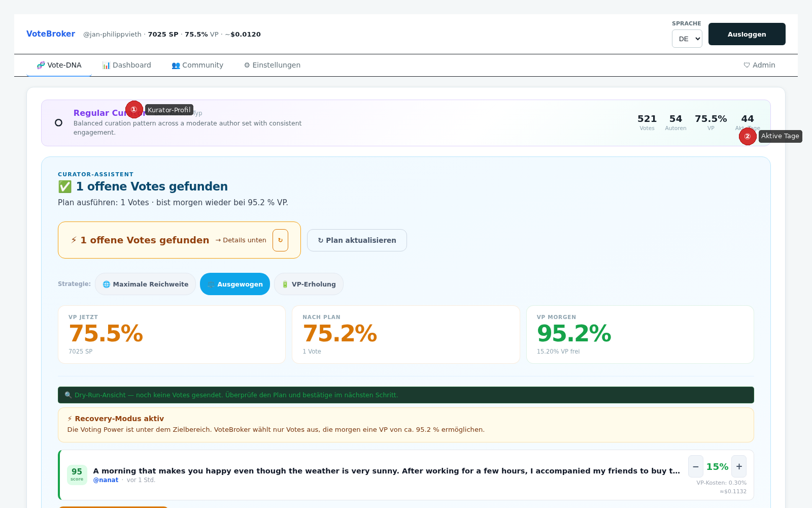The width and height of the screenshot is (812, 508).
Task: Click the Dry-Run-Ansicht notice bar
Action: pyautogui.click(x=405, y=395)
